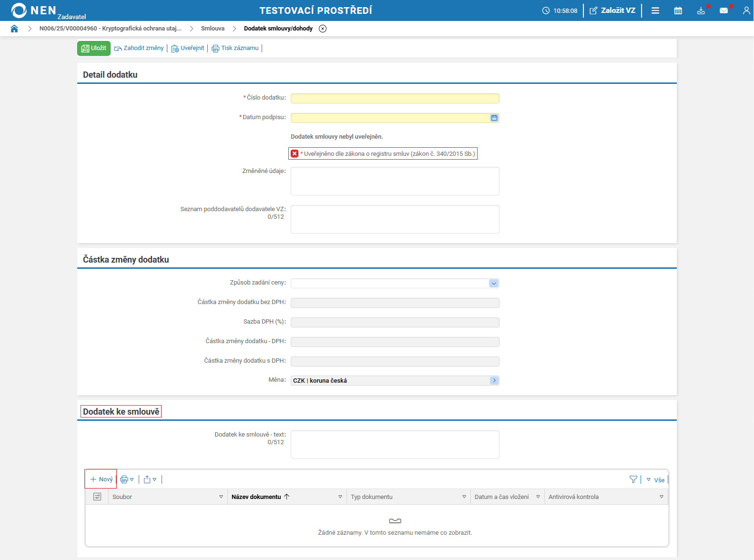Click the NEN logo
This screenshot has width=754, height=560.
point(33,10)
